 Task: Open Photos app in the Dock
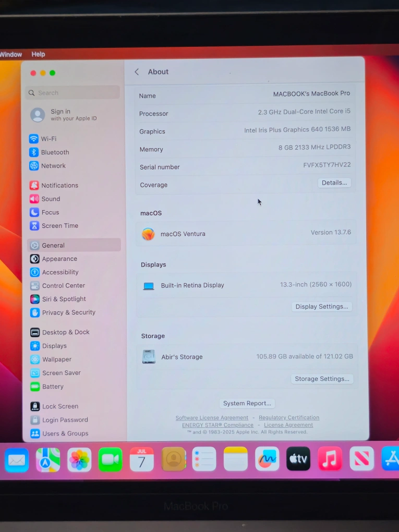click(x=79, y=460)
